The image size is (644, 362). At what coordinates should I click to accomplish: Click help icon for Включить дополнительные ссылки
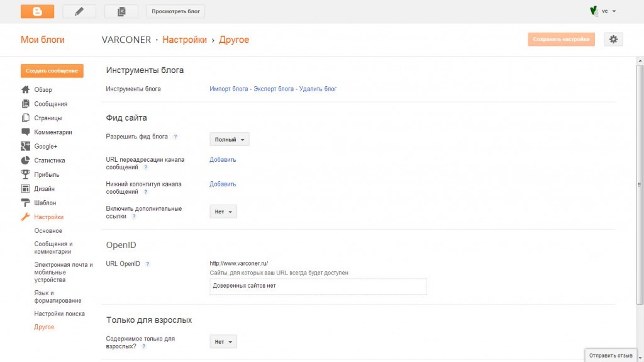click(133, 217)
